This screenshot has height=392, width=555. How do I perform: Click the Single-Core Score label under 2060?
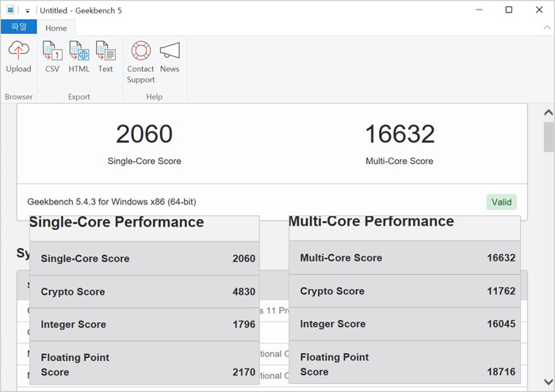(x=144, y=162)
